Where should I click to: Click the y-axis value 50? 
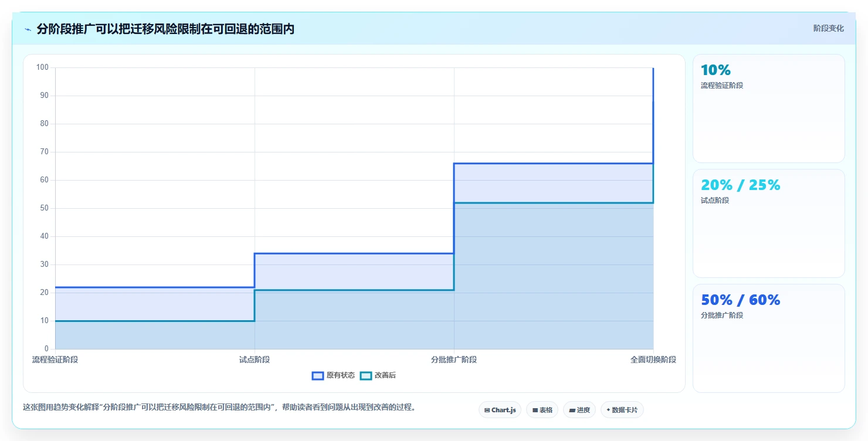[44, 208]
